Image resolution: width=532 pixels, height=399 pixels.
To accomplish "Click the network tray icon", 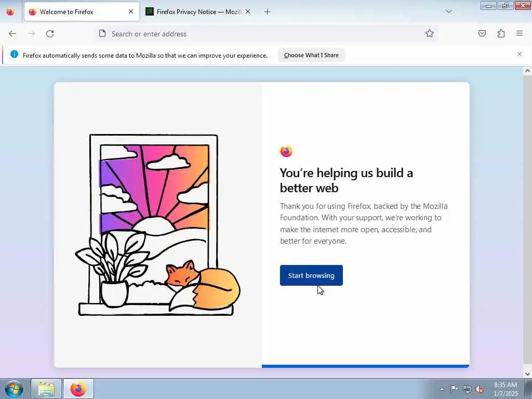I will [467, 389].
